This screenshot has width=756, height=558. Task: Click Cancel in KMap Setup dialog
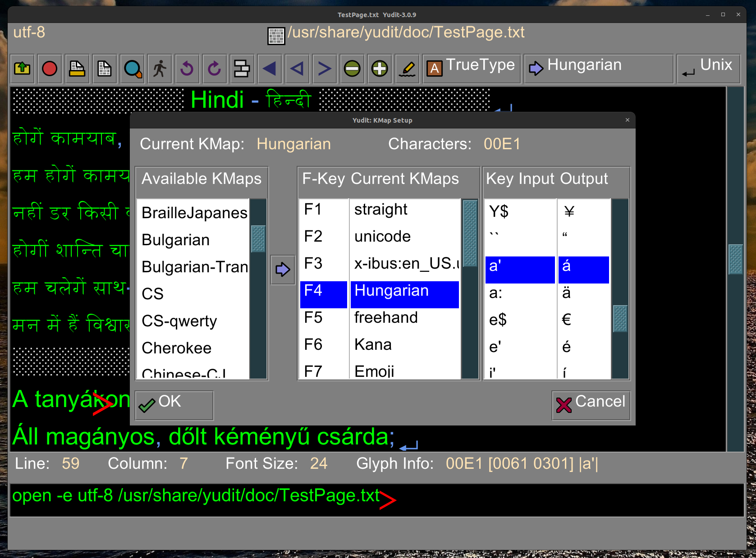(591, 405)
